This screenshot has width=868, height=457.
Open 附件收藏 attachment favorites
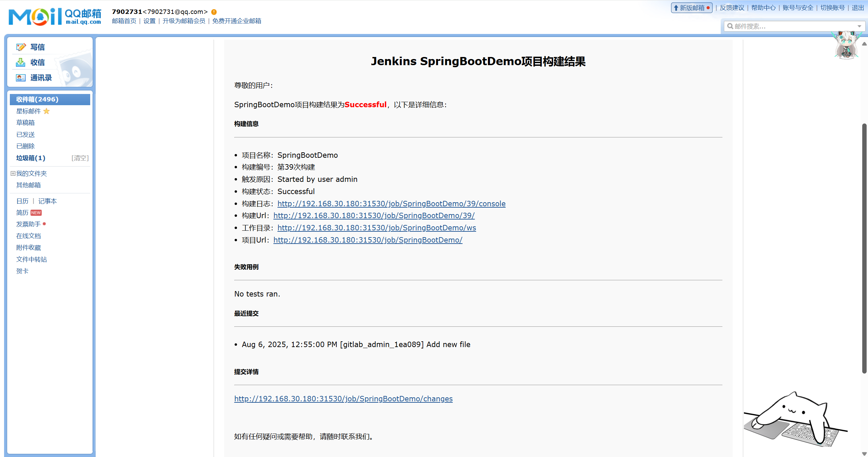(x=28, y=248)
